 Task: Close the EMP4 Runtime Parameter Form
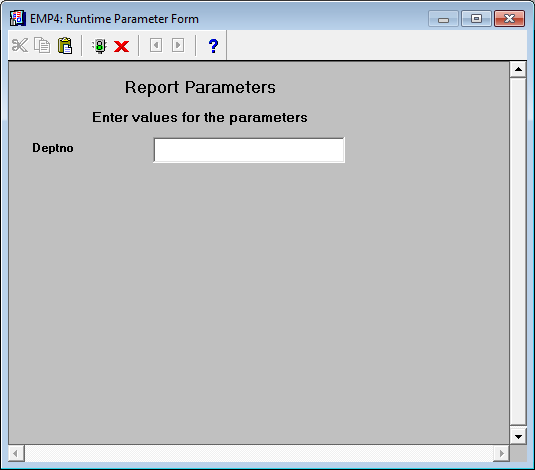[x=509, y=18]
